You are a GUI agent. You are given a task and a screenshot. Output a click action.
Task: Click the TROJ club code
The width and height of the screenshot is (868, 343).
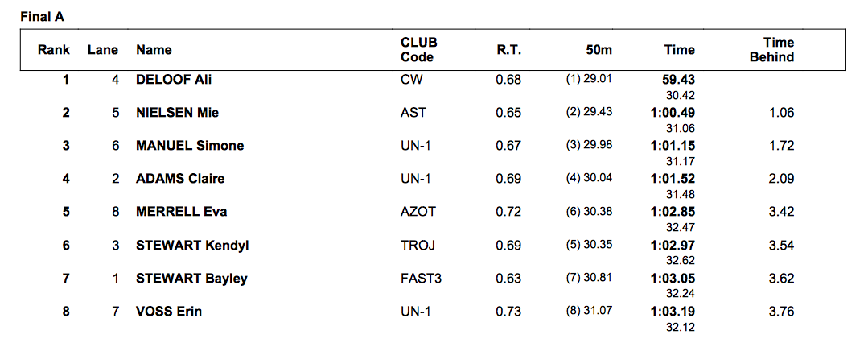(416, 245)
